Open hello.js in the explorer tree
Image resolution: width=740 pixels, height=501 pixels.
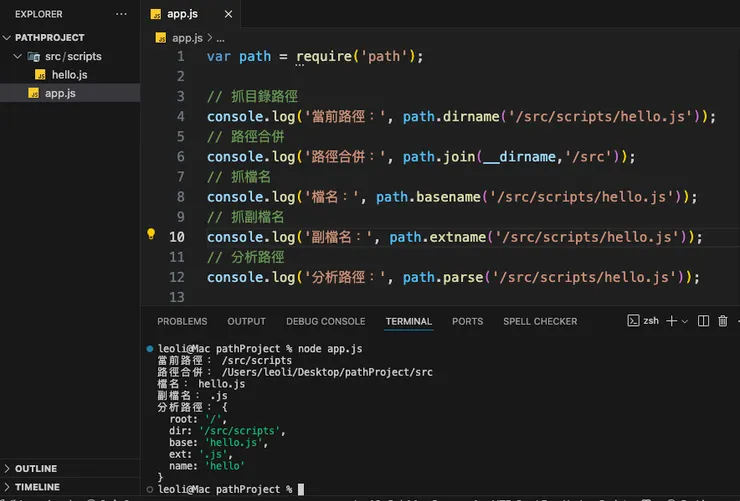click(x=69, y=75)
